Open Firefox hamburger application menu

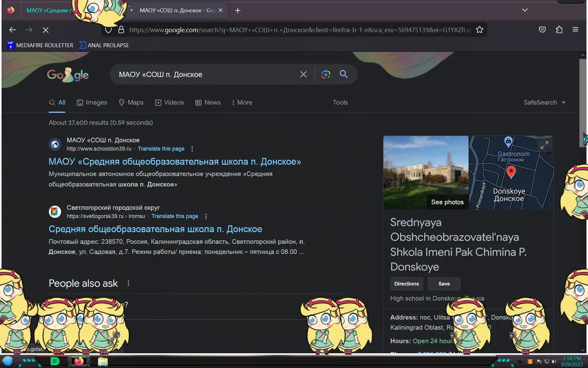pyautogui.click(x=575, y=30)
